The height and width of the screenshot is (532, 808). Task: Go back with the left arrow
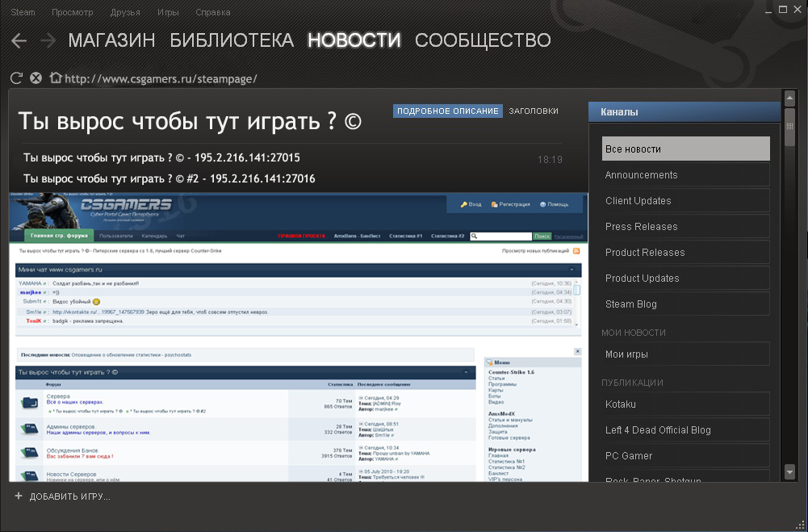point(19,40)
